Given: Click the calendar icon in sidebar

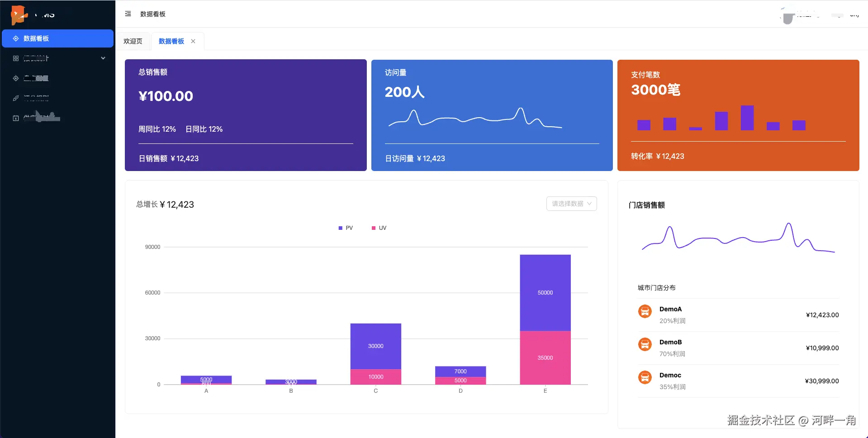Looking at the screenshot, I should click(16, 118).
